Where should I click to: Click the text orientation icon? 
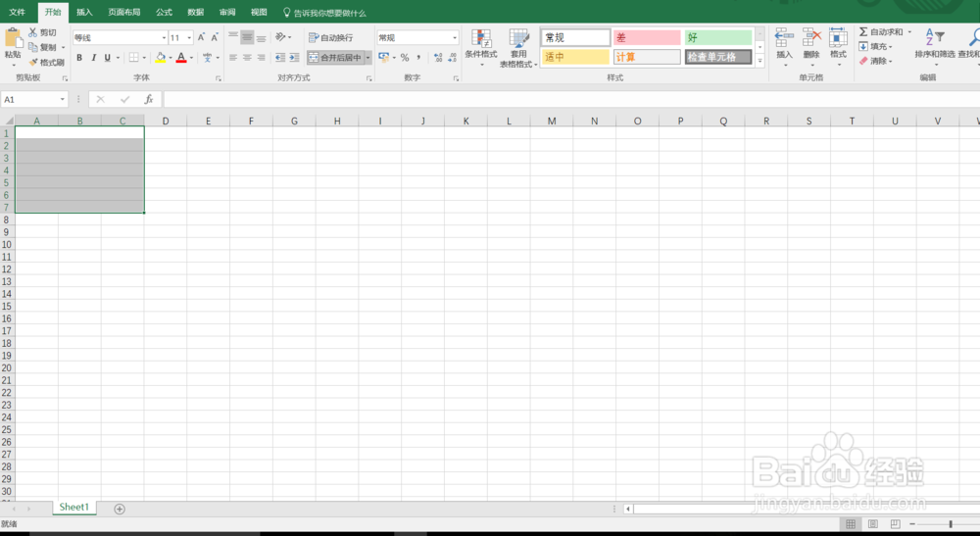(x=280, y=37)
